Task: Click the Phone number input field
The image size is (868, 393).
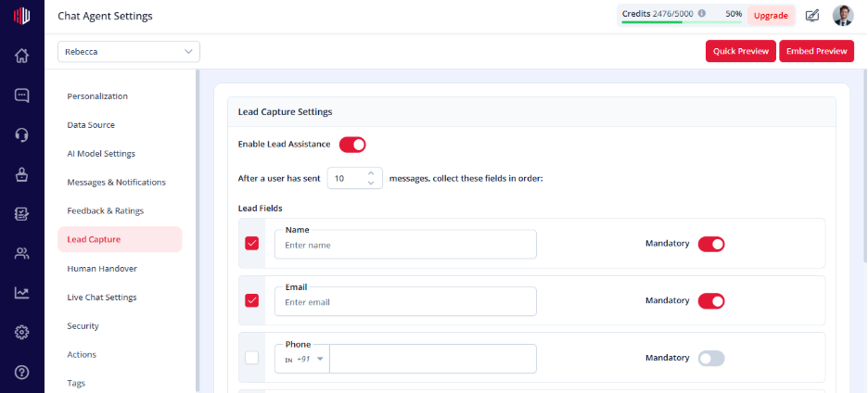Action: tap(433, 359)
